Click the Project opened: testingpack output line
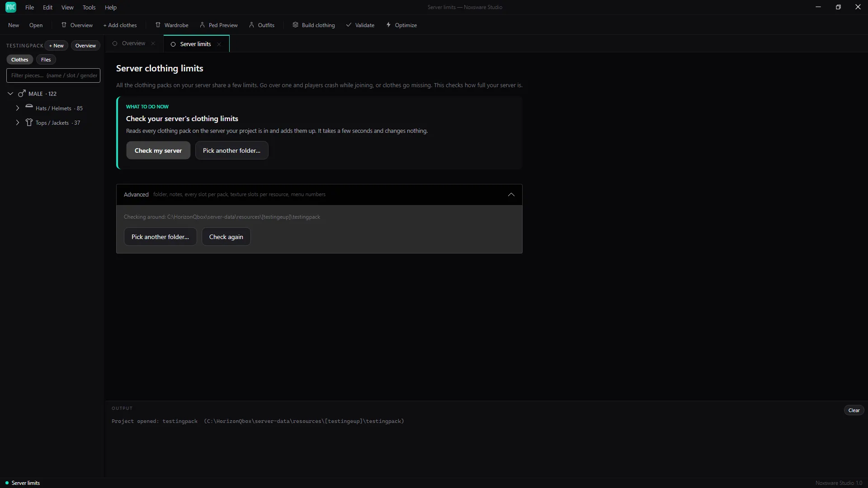868x488 pixels. (x=258, y=421)
